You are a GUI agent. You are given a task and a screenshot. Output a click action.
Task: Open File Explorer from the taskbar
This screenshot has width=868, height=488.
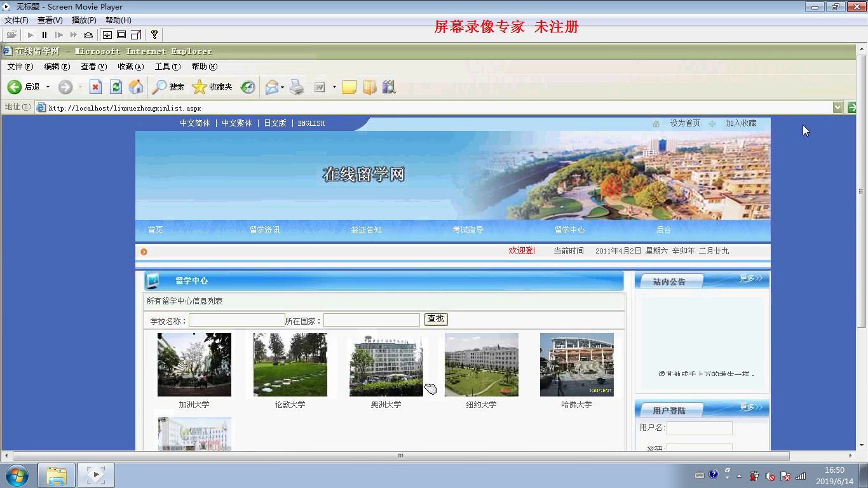(57, 475)
